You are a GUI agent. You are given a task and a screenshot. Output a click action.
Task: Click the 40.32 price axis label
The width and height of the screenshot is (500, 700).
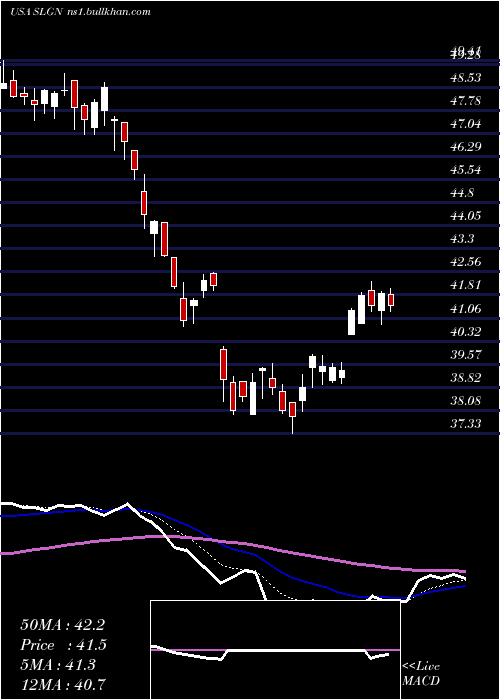pyautogui.click(x=466, y=331)
